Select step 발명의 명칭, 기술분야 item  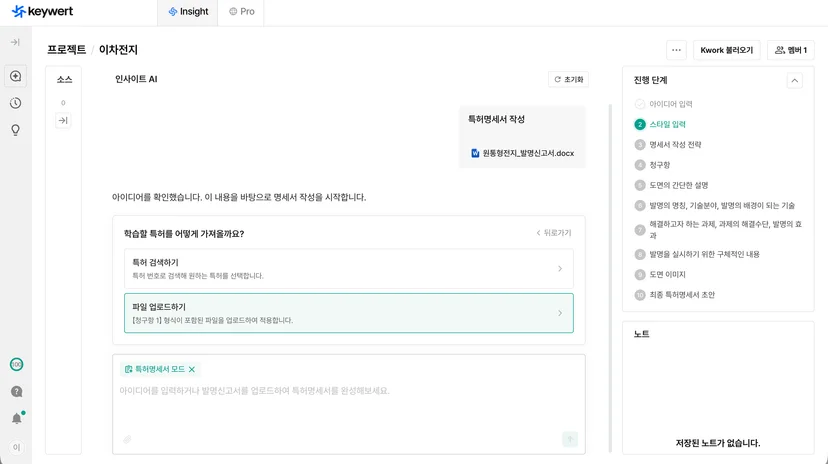tap(714, 205)
